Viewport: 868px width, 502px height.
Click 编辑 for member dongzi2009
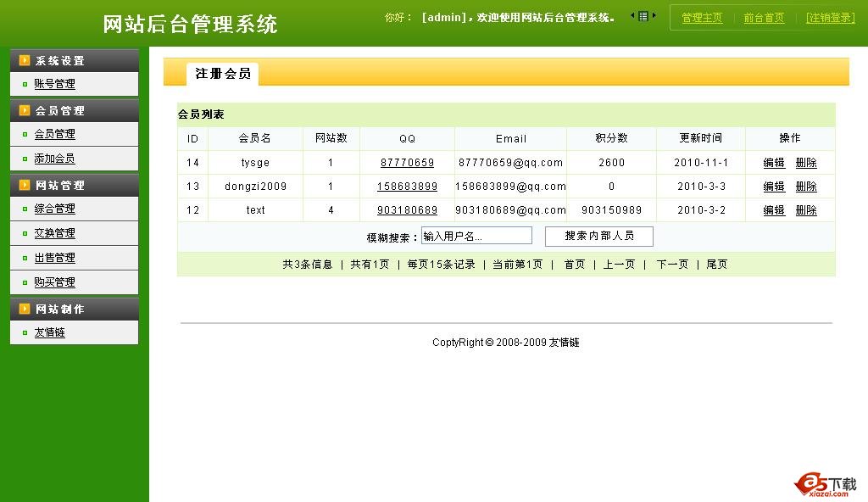774,187
